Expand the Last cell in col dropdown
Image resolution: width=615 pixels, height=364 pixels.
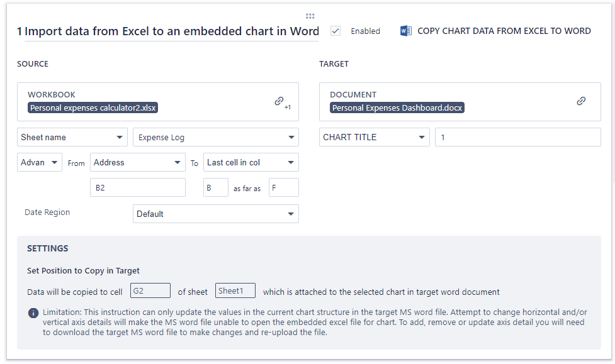[251, 162]
